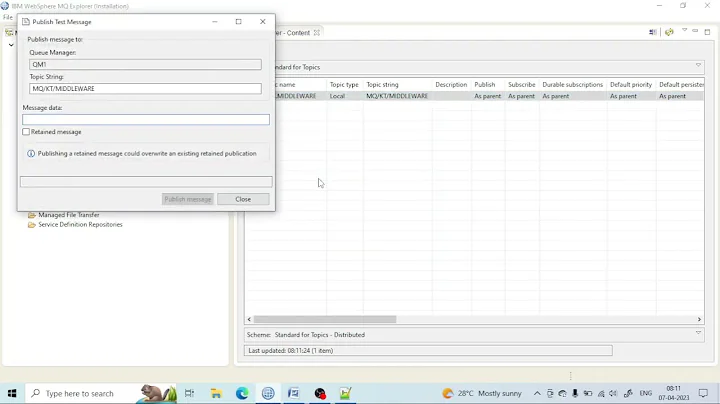The width and height of the screenshot is (720, 404).
Task: Switch to the MQ Explorer globe taskbar icon
Action: (268, 393)
